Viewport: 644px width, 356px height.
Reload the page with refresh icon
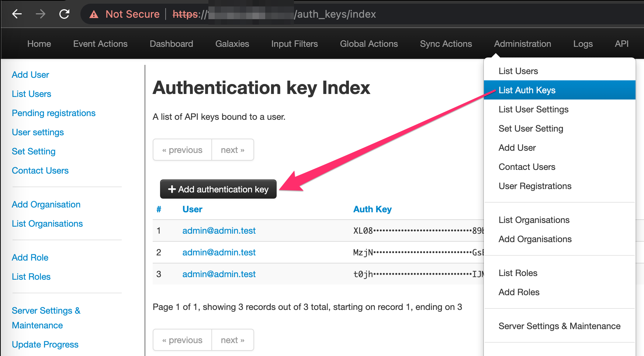pyautogui.click(x=65, y=14)
